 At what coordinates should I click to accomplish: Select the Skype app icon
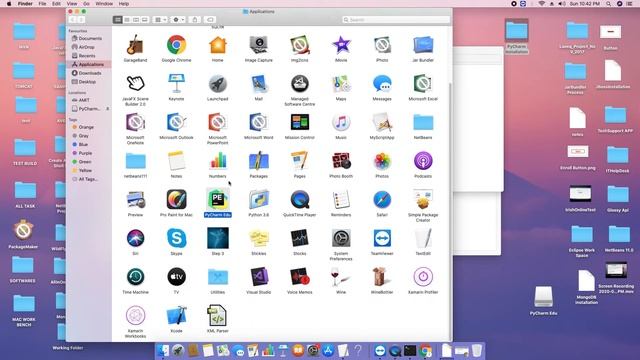click(x=176, y=238)
